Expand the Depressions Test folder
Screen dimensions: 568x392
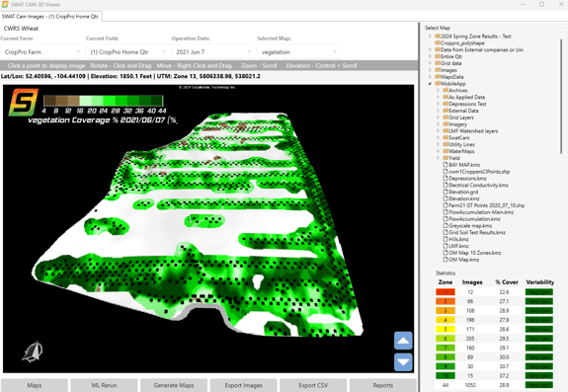438,104
